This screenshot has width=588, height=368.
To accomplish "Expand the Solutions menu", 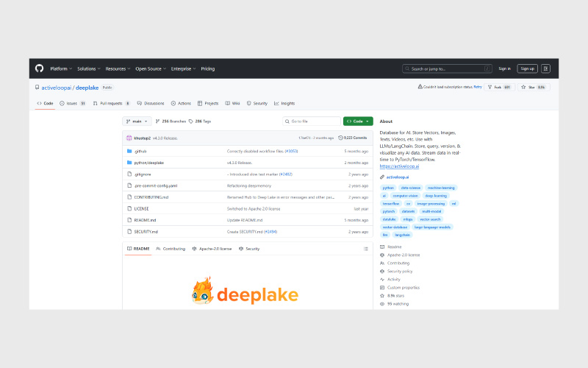I will [x=89, y=68].
